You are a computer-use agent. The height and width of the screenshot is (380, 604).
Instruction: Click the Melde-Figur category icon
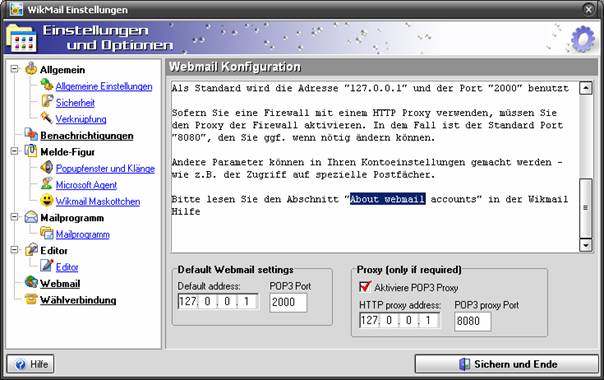31,151
